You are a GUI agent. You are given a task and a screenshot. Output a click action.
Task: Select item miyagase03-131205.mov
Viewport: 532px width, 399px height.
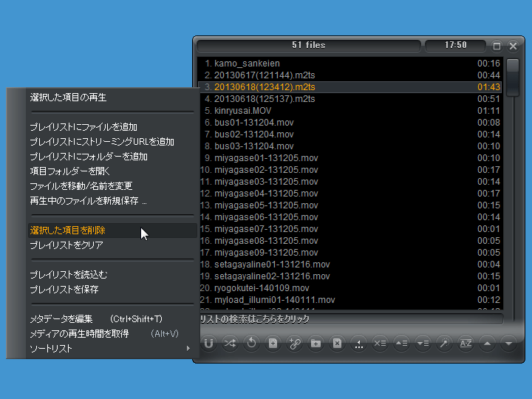pyautogui.click(x=350, y=182)
